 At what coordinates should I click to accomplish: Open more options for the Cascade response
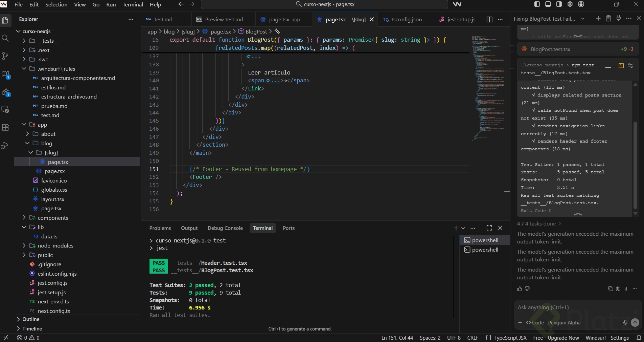coord(635,289)
